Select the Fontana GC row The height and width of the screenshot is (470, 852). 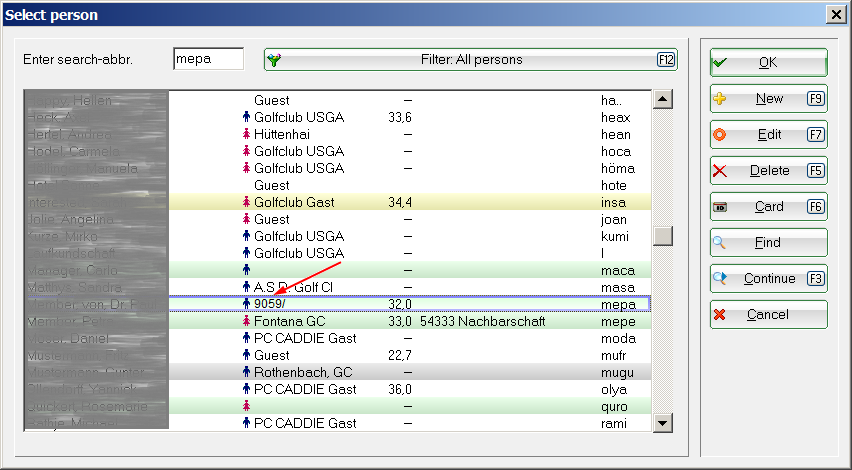point(408,321)
